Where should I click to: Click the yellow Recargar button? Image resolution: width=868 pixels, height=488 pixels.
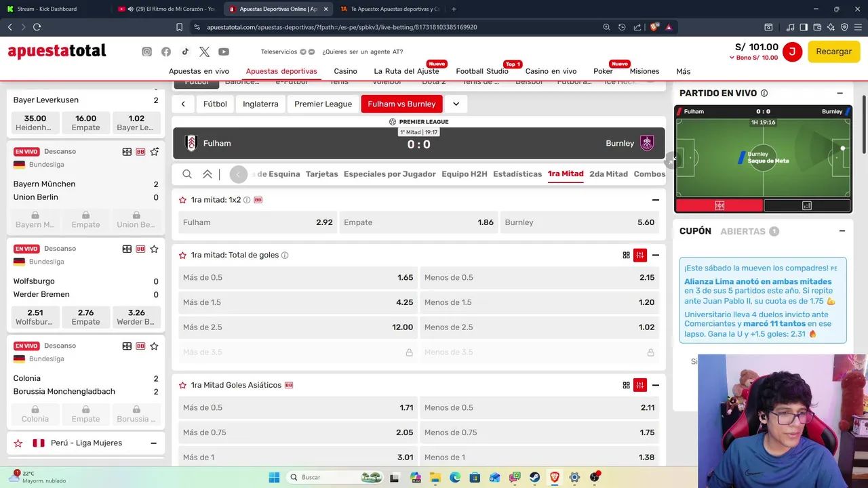click(833, 52)
